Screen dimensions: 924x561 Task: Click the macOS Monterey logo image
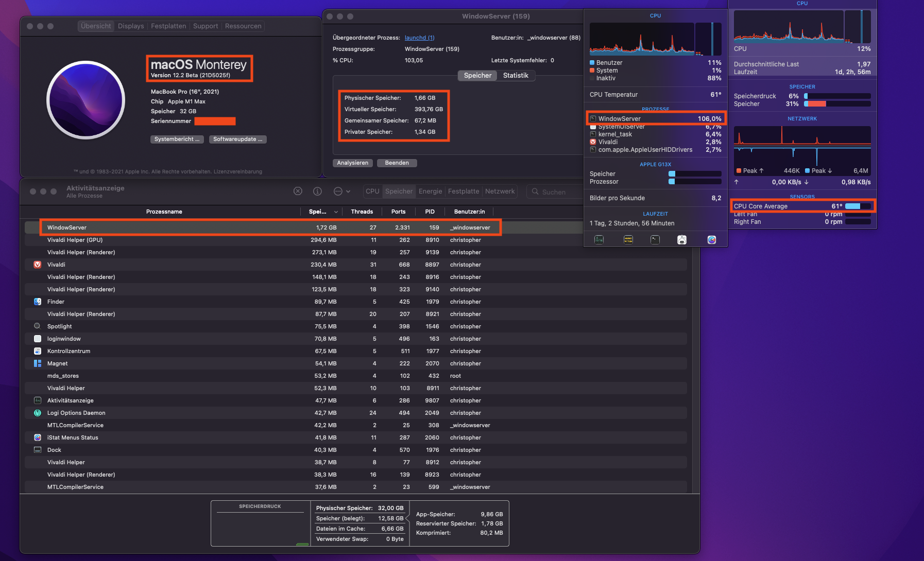click(85, 100)
